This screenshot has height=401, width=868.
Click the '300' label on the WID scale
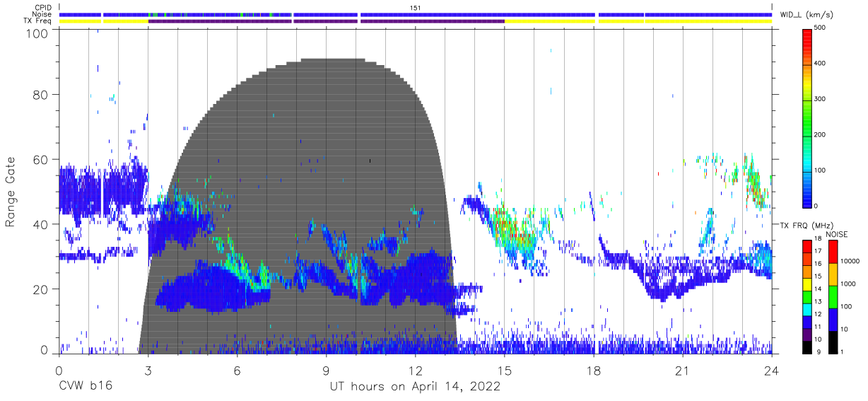coord(820,99)
